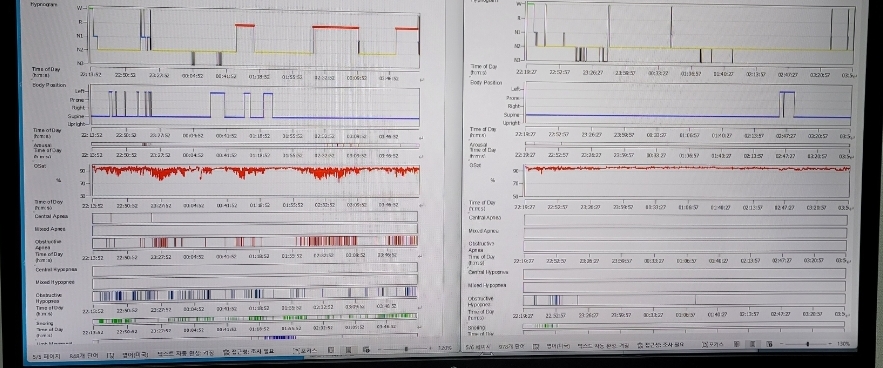Viewport: 883px width, 368px height.
Task: Click the Body Position chart in right document
Action: coord(688,103)
